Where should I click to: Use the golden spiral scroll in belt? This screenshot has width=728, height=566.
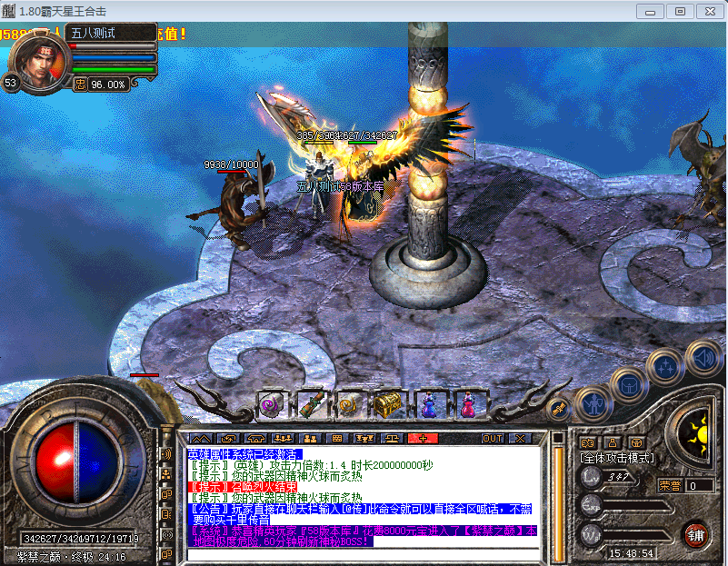[x=348, y=404]
